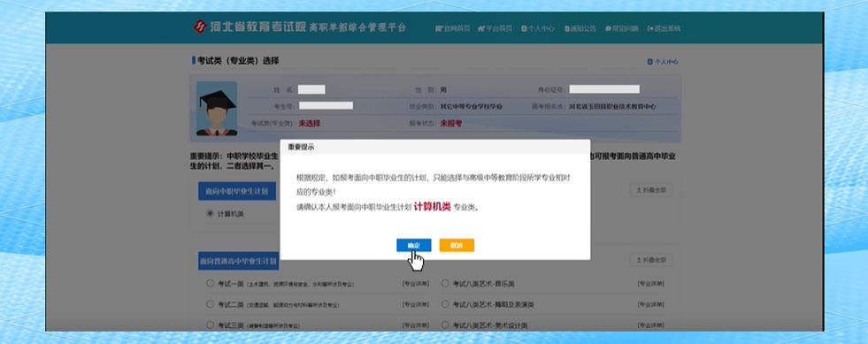Open 专业详单 for 考试八类艺术-舞蹈及表演类
Image resolution: width=868 pixels, height=344 pixels.
[x=650, y=305]
